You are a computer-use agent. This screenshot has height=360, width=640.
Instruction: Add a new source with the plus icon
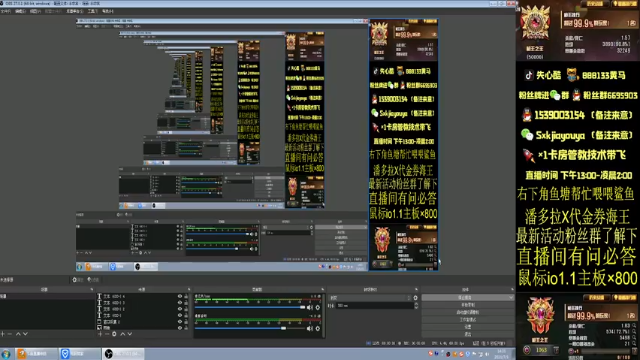point(100,334)
